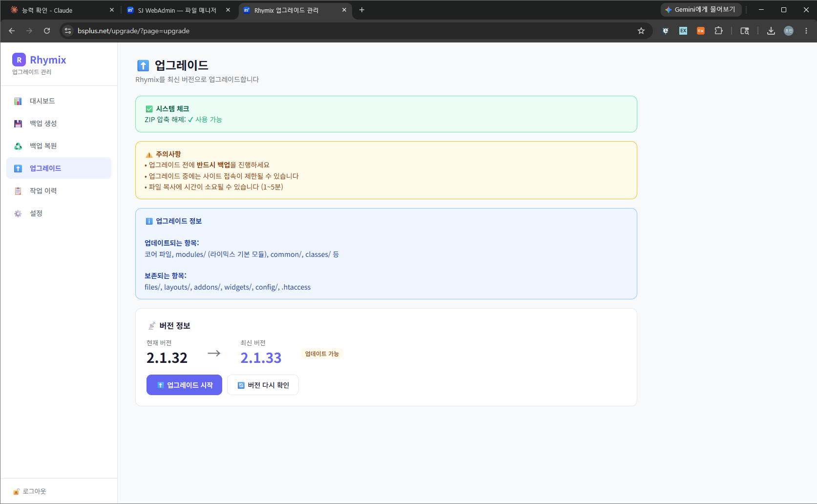View site information icon in address bar

coord(68,31)
